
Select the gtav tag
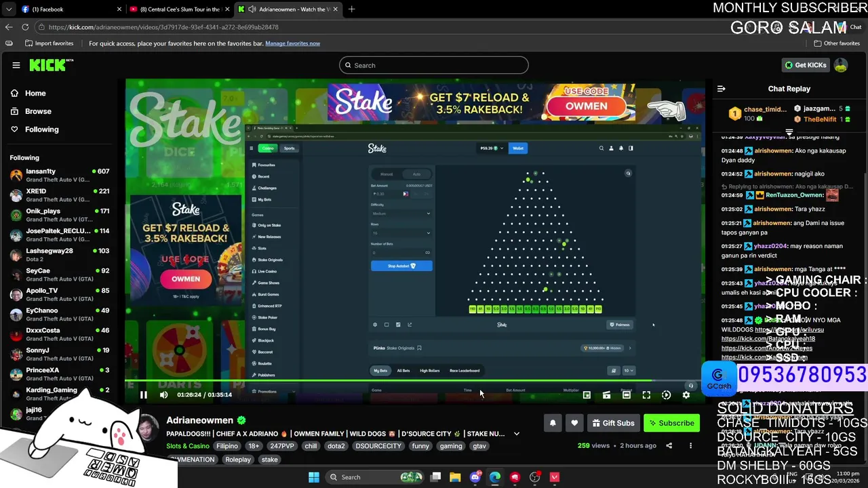479,446
